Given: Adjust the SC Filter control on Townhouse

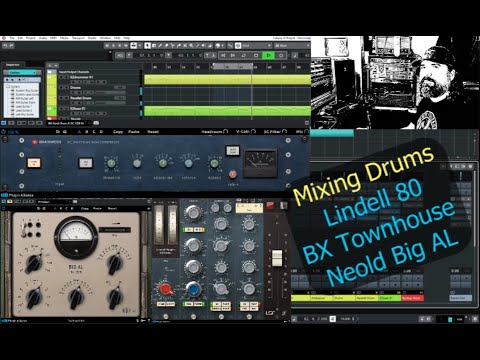Looking at the screenshot, I should (x=275, y=132).
